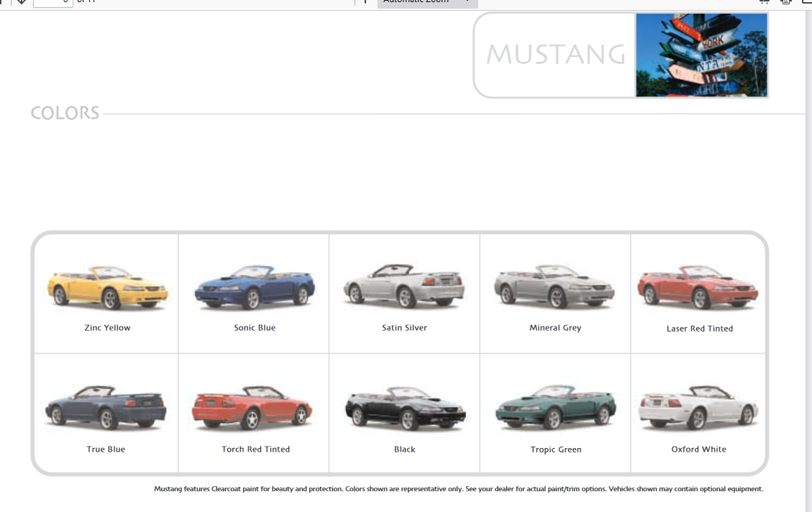
Task: Focus the page number input field
Action: tap(53, 3)
